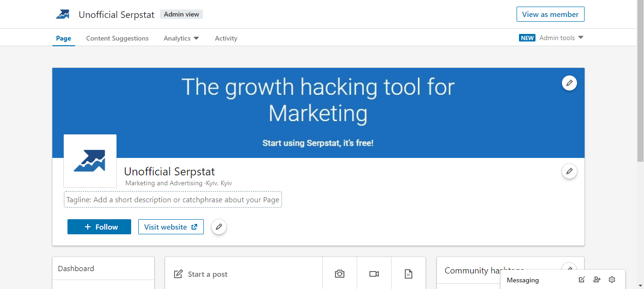644x289 pixels.
Task: Edit the cover banner image pencil icon
Action: (x=569, y=83)
